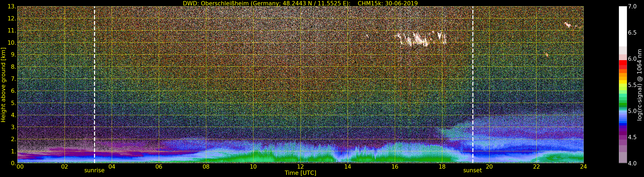
Task: Click the plot title 'DWD: Oberschleißheim' text
Action: pos(216,3)
